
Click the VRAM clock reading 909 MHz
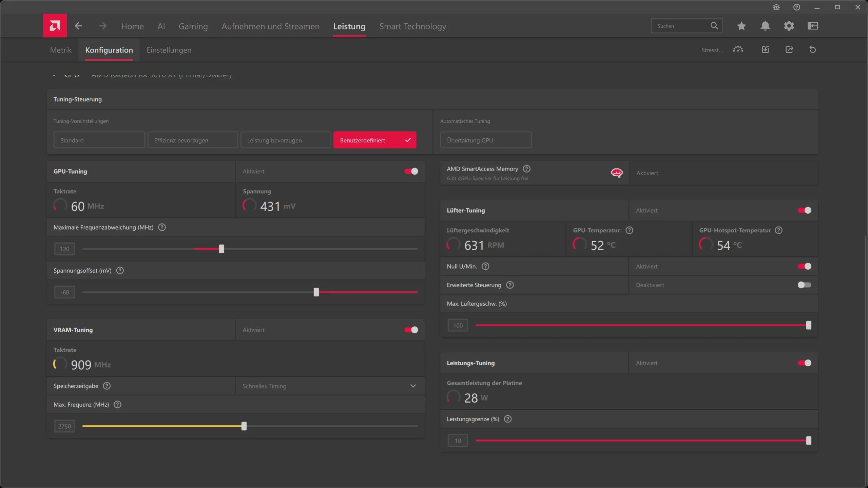(x=91, y=365)
